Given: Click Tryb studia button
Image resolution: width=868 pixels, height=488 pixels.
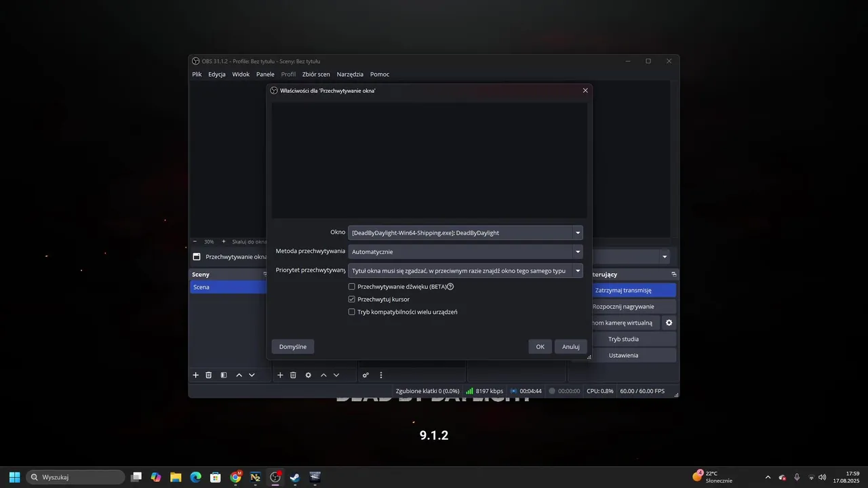Looking at the screenshot, I should pos(633,339).
